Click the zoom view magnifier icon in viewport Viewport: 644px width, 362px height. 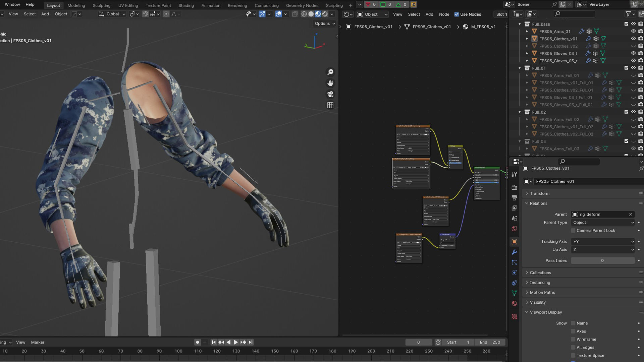[330, 72]
